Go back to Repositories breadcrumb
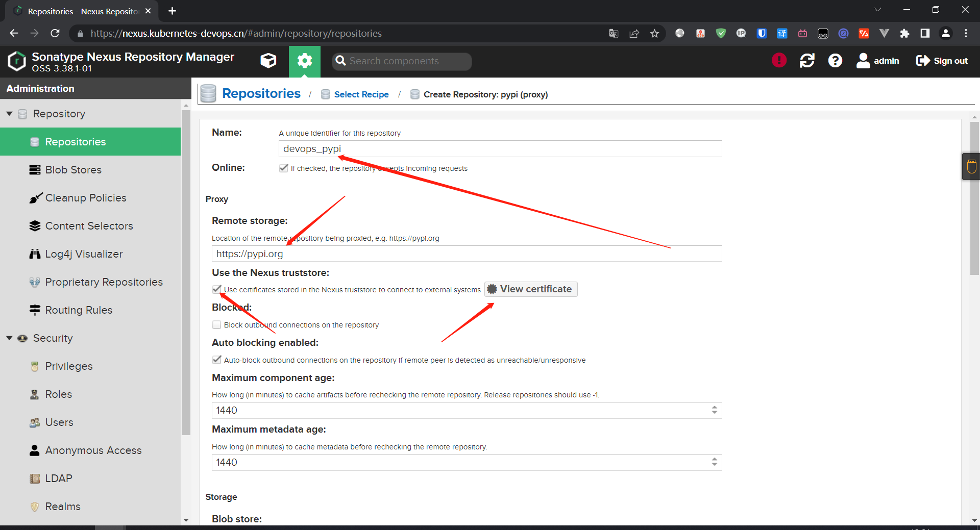This screenshot has height=530, width=980. pyautogui.click(x=261, y=93)
